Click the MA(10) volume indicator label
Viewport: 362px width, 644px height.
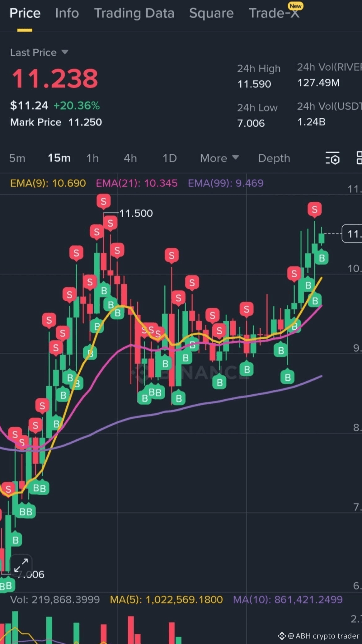288,599
